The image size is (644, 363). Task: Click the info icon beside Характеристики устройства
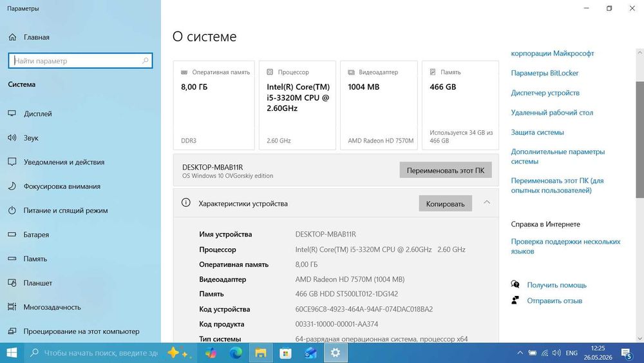(186, 202)
